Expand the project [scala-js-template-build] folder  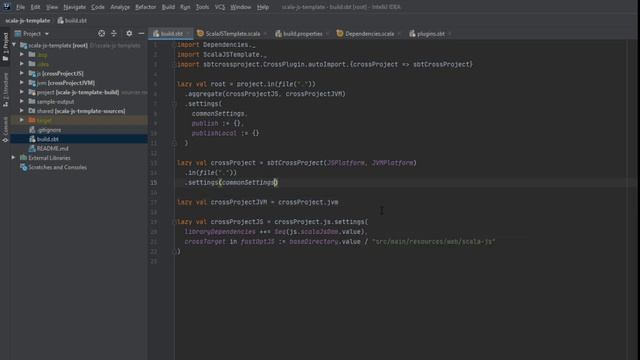[x=22, y=92]
